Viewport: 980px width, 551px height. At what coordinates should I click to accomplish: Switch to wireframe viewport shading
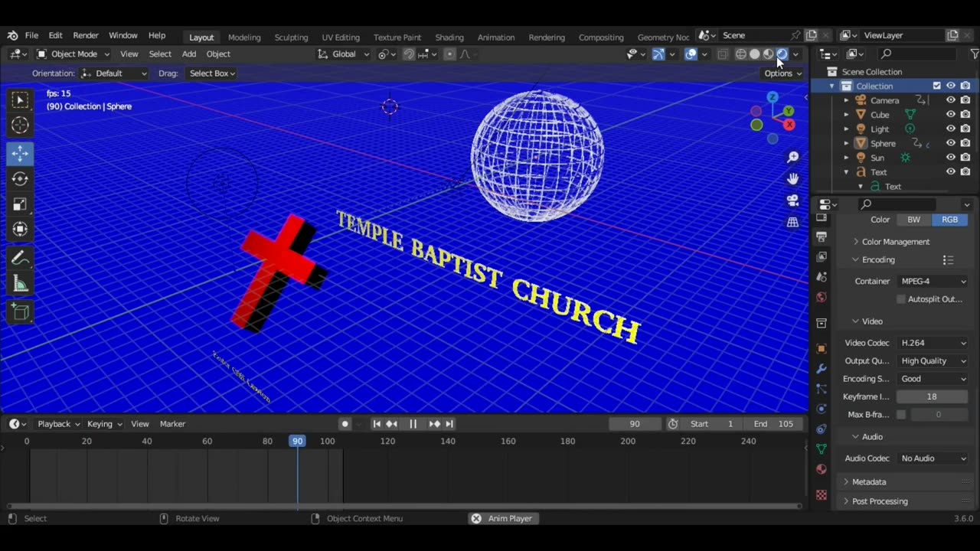(x=740, y=54)
